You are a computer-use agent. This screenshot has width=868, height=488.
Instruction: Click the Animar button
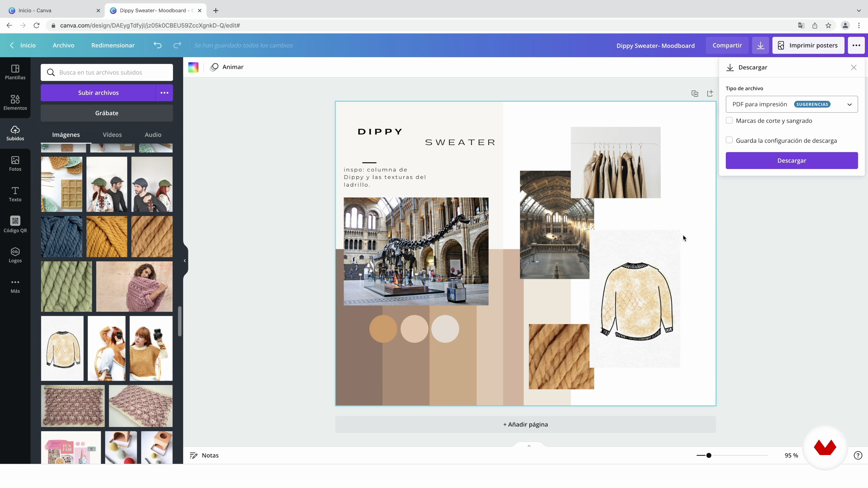pyautogui.click(x=227, y=67)
